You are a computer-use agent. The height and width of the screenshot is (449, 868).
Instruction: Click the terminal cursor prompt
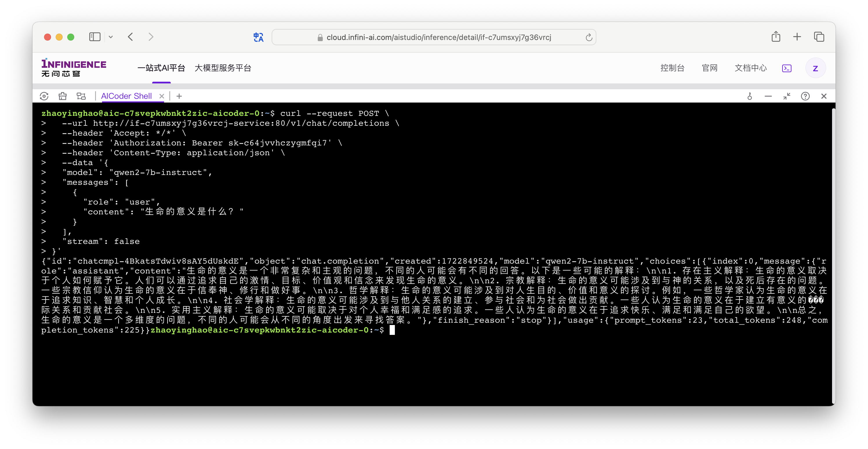coord(392,330)
